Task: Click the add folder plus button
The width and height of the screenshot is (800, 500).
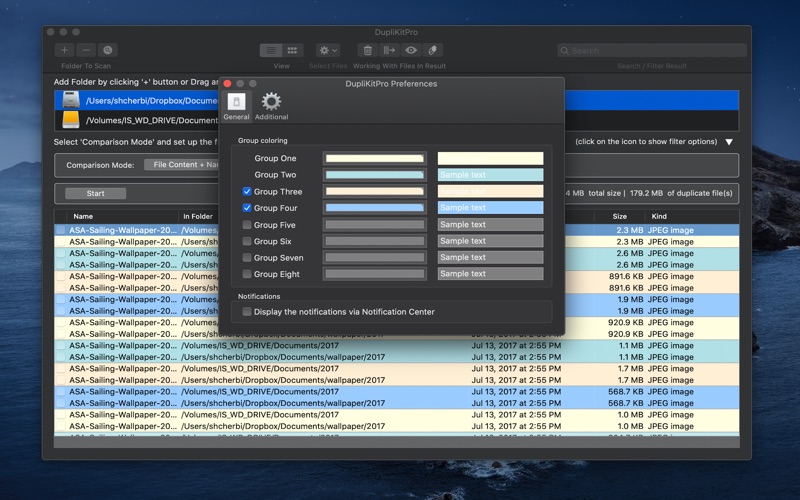Action: (64, 50)
